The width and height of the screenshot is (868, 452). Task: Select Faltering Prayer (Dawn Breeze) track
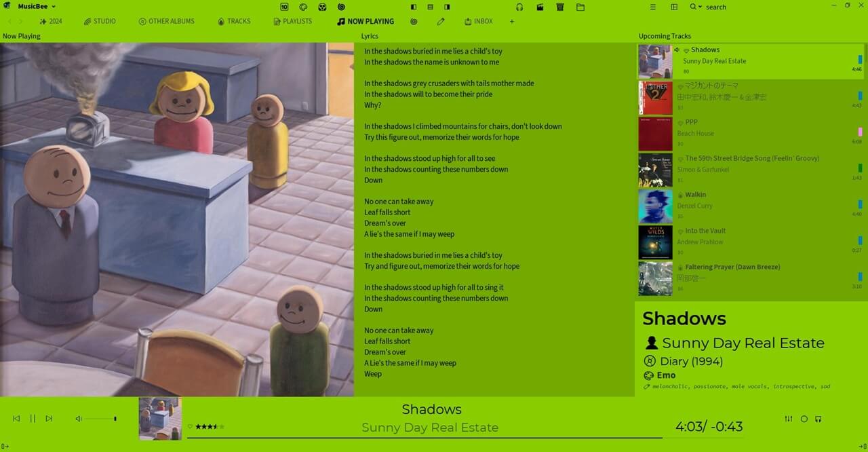click(750, 278)
